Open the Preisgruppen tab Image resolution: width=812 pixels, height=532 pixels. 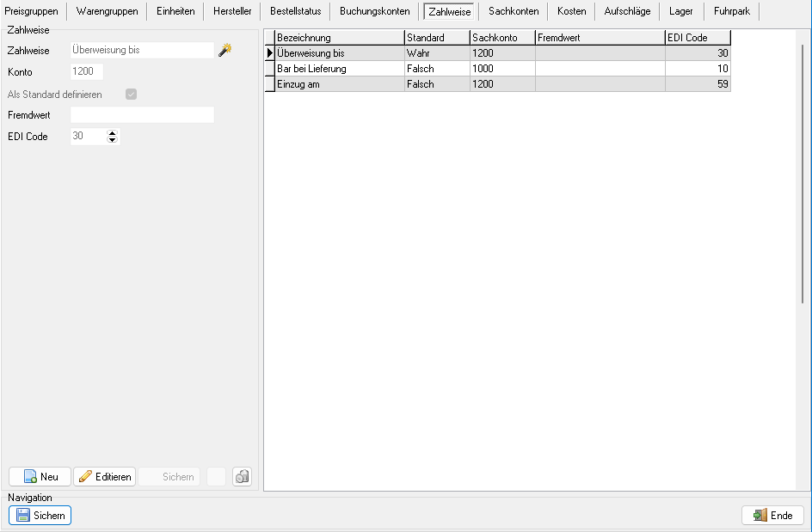click(x=33, y=11)
